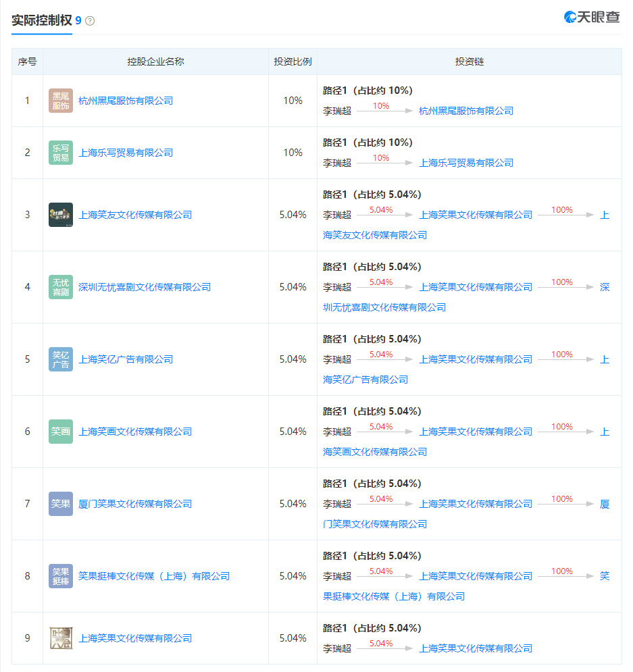Click 路径1（占比约 10%） in row 2
The image size is (633, 672).
(x=368, y=143)
